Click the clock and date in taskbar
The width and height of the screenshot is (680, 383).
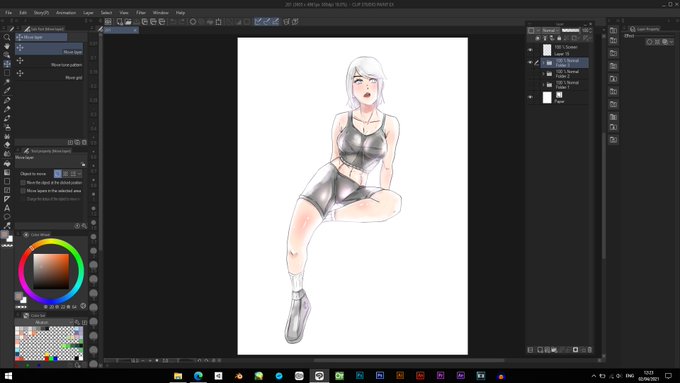pos(648,376)
